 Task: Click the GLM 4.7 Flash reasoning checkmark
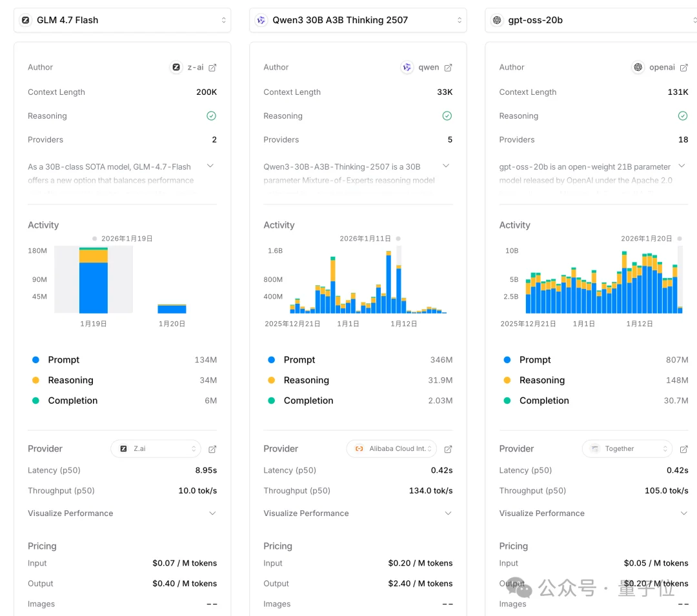click(211, 116)
